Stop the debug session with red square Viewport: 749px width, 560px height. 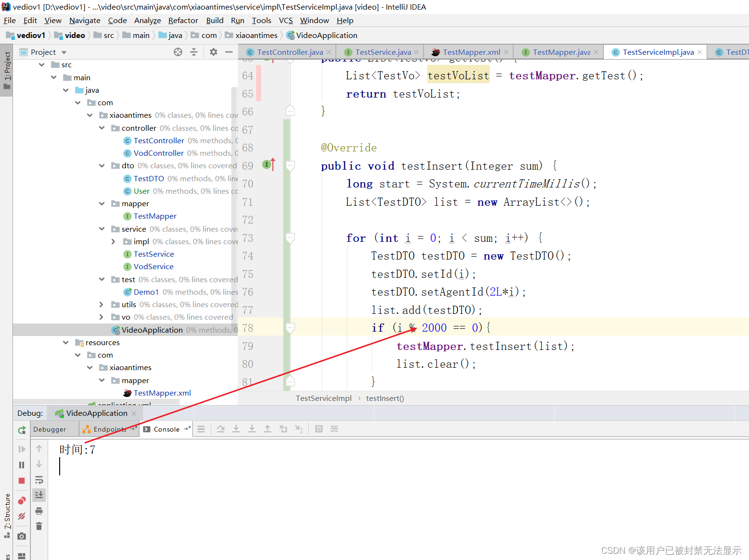point(22,481)
